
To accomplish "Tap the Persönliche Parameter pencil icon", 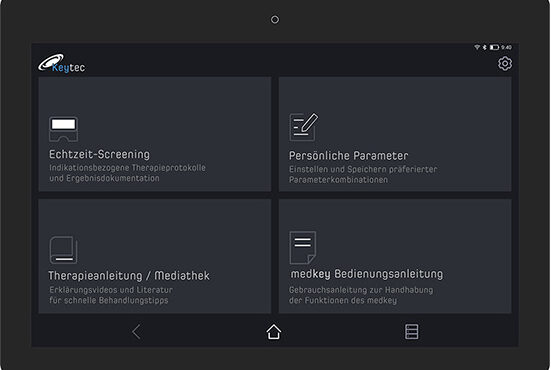I will point(304,127).
